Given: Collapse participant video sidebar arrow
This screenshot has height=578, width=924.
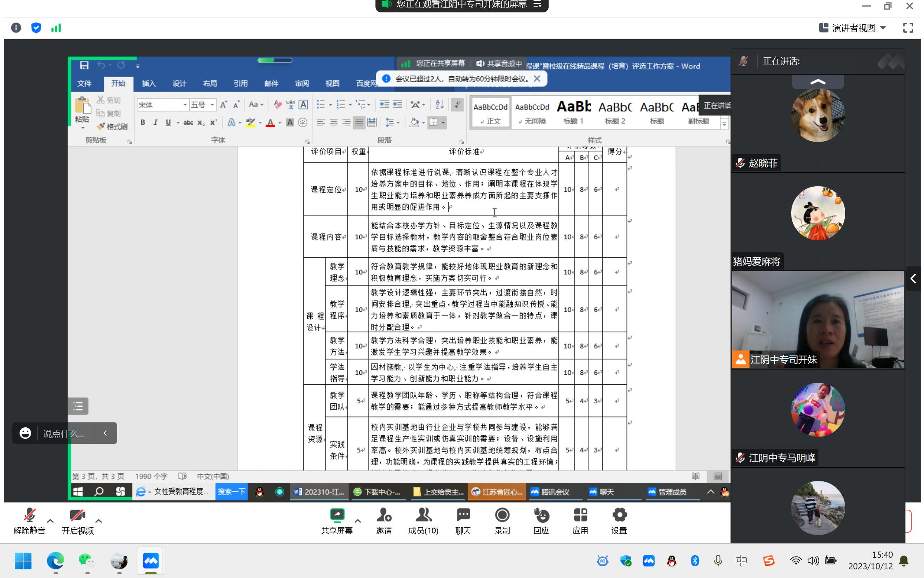Looking at the screenshot, I should tap(913, 279).
